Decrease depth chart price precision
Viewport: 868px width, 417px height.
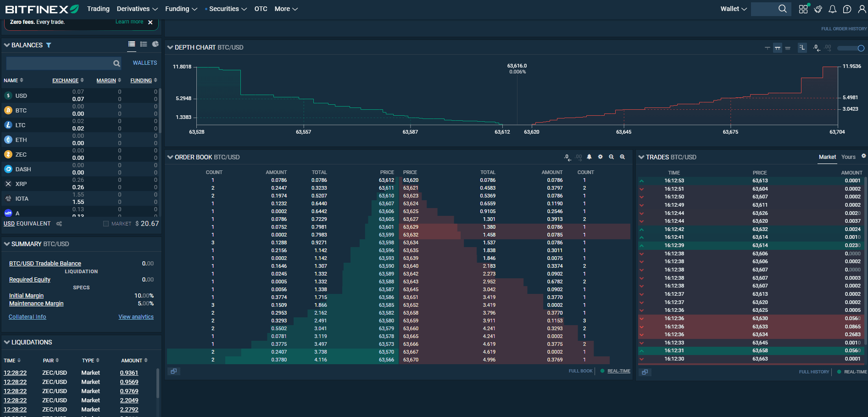pos(817,48)
